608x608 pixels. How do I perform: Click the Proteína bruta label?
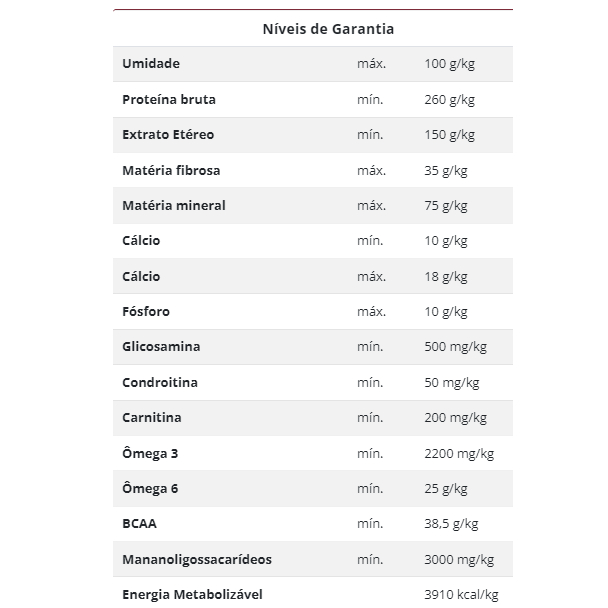168,100
